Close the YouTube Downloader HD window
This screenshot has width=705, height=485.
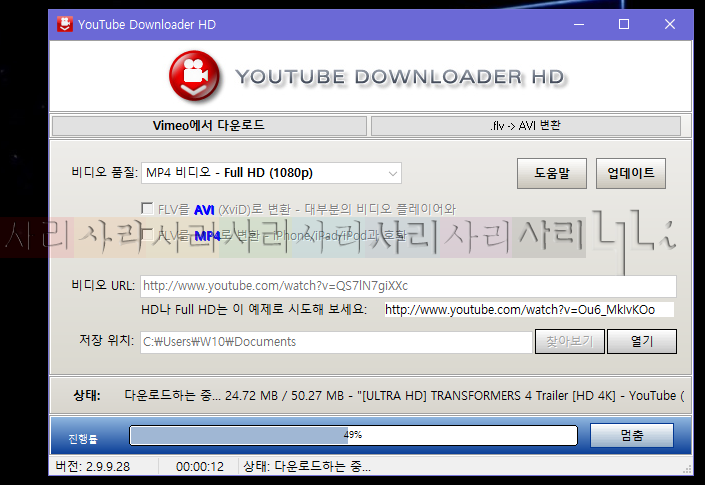tap(669, 24)
